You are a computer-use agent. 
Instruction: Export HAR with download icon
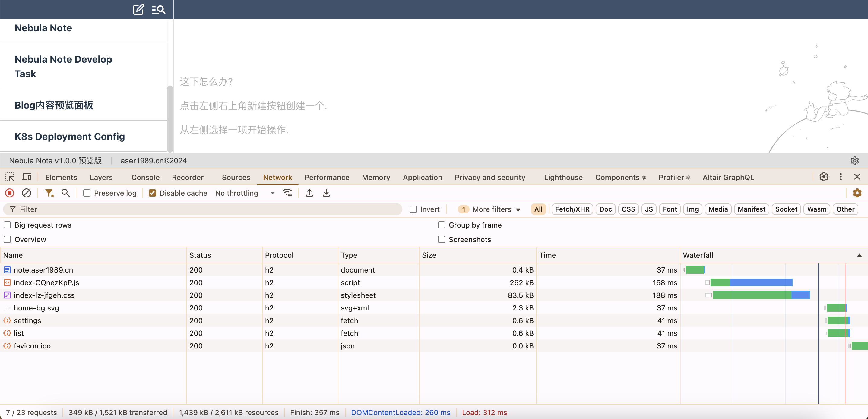click(326, 193)
